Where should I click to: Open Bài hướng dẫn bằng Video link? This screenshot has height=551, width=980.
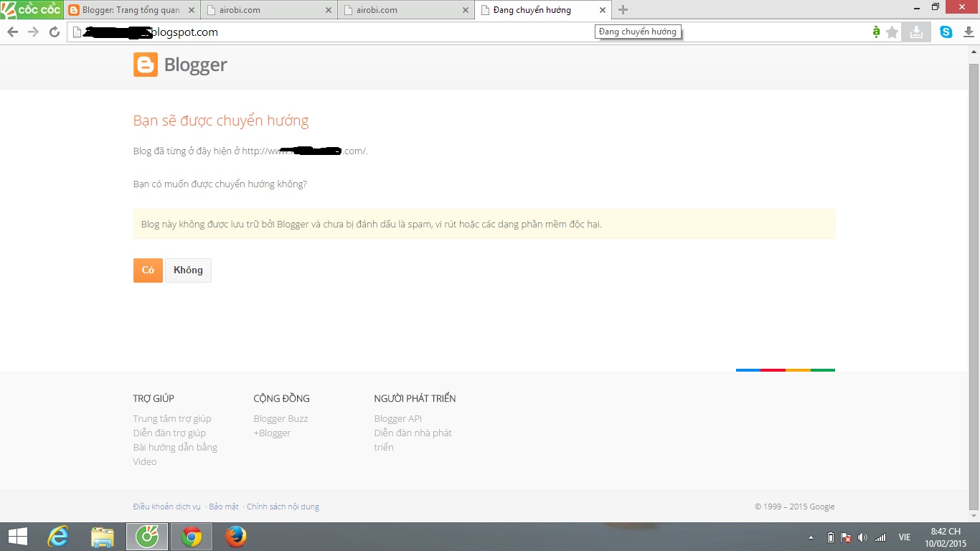click(175, 454)
